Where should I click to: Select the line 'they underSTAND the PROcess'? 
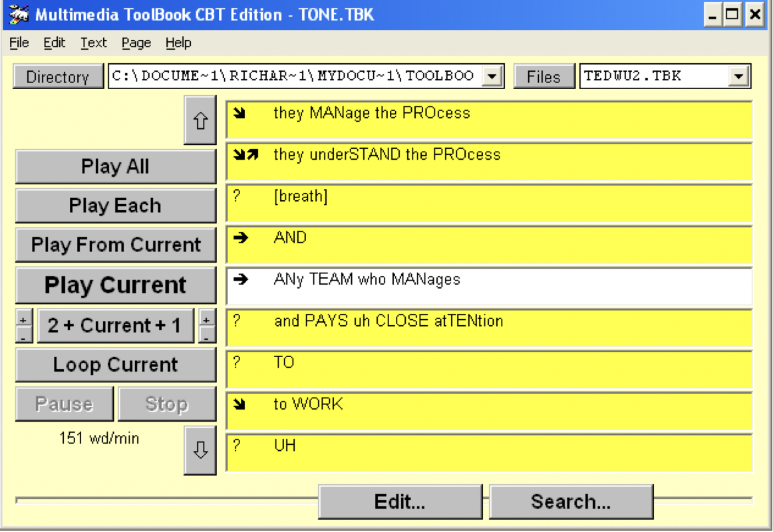pos(489,162)
